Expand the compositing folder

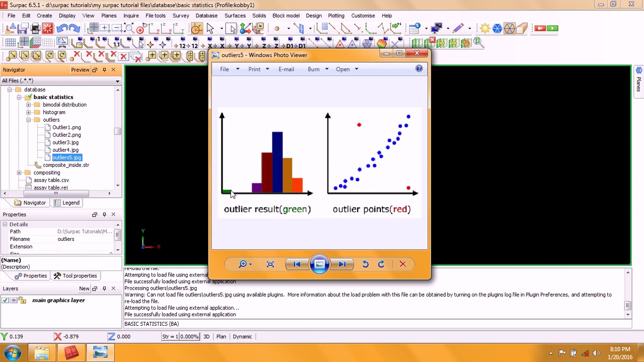point(19,172)
